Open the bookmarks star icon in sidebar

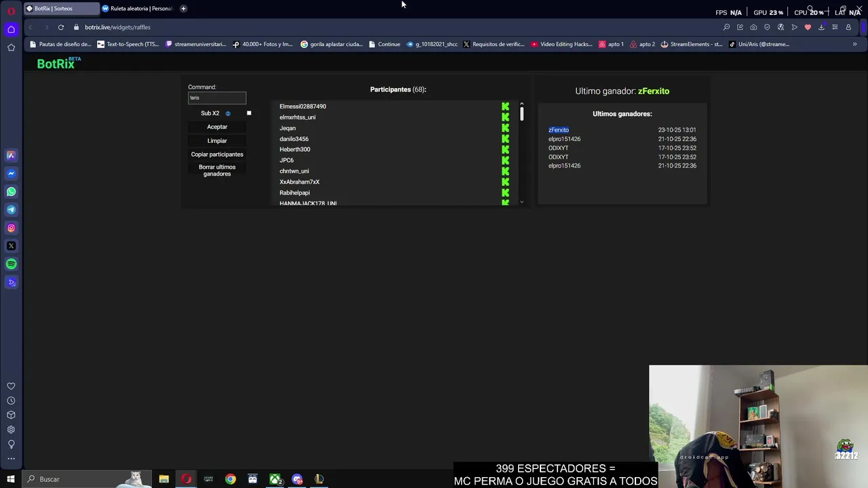[11, 47]
